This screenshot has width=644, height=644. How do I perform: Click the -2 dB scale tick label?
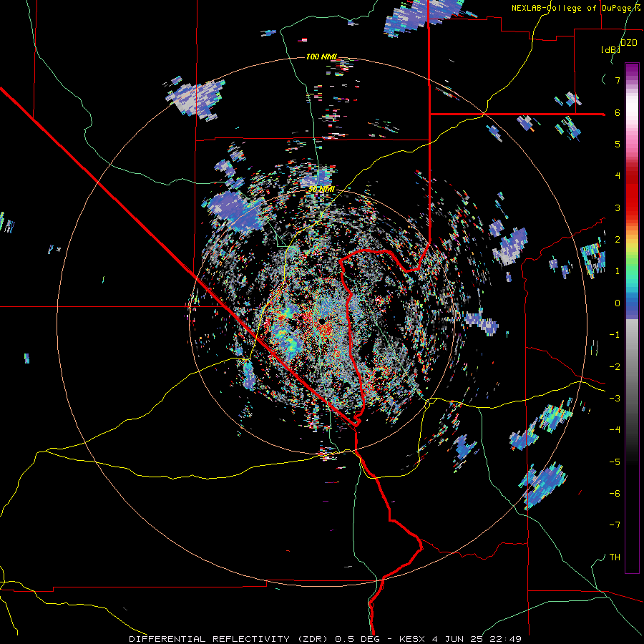point(615,366)
